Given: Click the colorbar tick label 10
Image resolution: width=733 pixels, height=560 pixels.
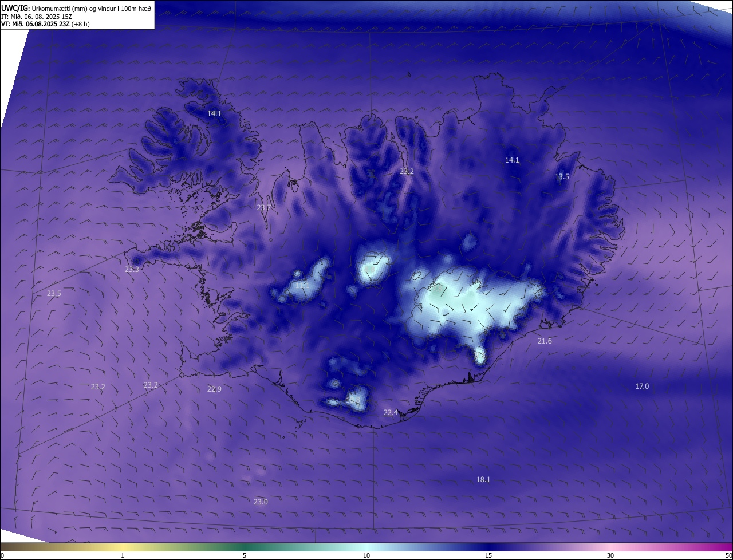Looking at the screenshot, I should [x=366, y=555].
